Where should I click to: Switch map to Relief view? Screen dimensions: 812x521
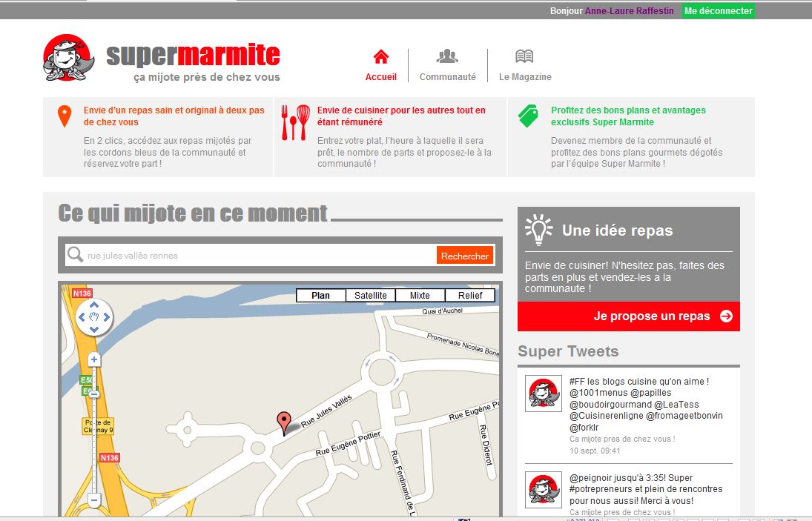tap(469, 296)
